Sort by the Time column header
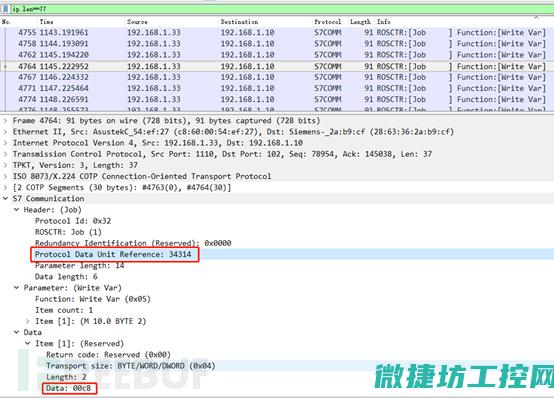This screenshot has height=398, width=554. click(x=47, y=22)
